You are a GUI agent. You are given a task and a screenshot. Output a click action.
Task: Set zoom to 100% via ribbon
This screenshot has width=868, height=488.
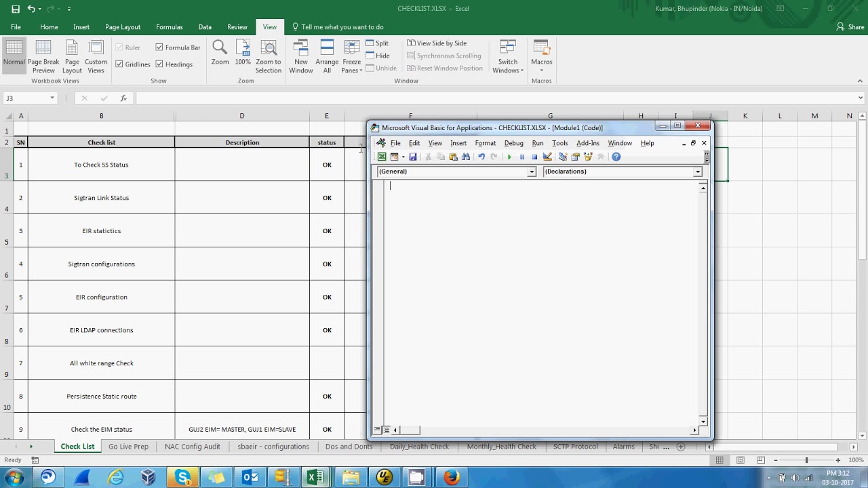[x=243, y=53]
